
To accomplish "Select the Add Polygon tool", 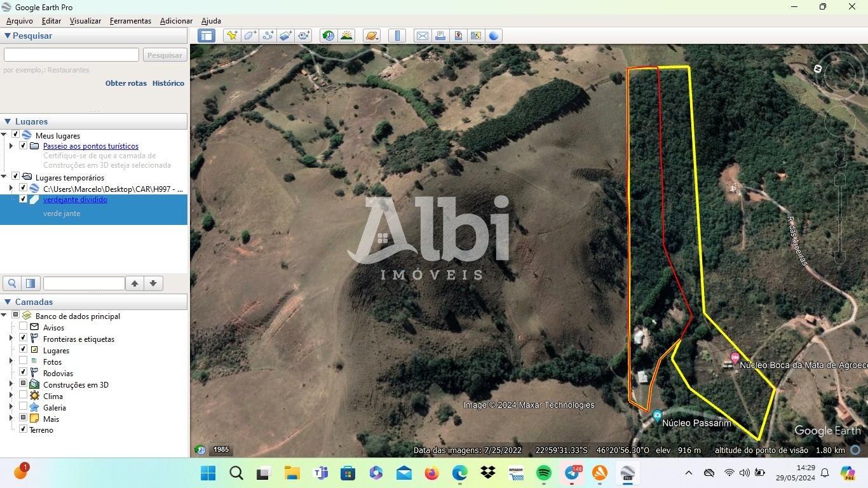I will coord(250,36).
